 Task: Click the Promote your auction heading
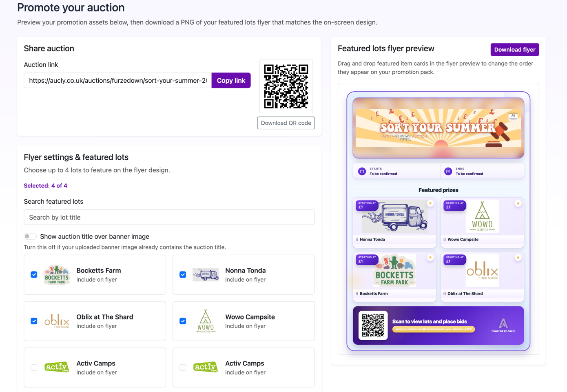(71, 8)
